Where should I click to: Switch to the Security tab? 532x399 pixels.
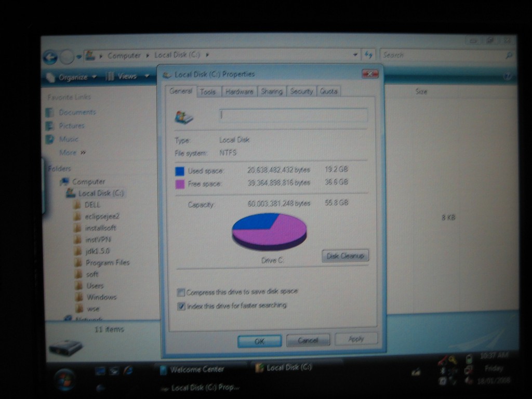pos(301,91)
